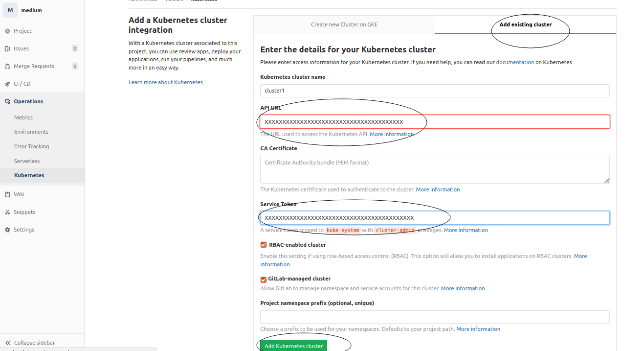Click Collapse sidebar text
Viewport: 644px width, 351px height.
click(34, 343)
